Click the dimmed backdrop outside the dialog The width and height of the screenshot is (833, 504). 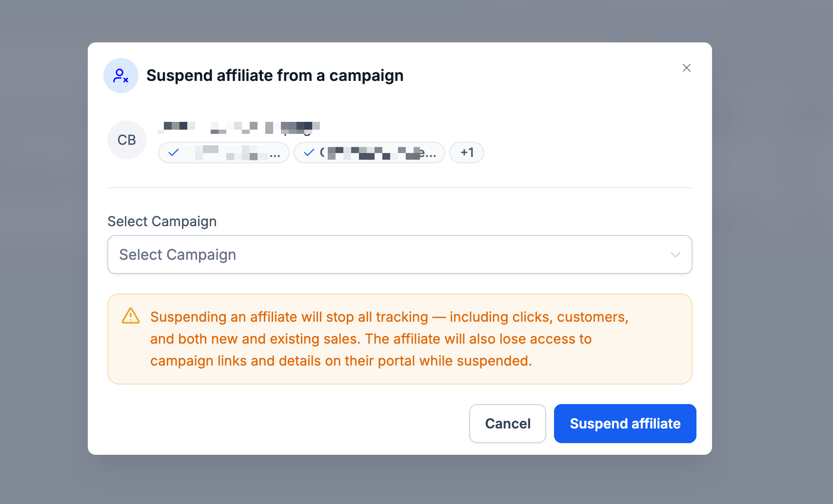pyautogui.click(x=44, y=244)
